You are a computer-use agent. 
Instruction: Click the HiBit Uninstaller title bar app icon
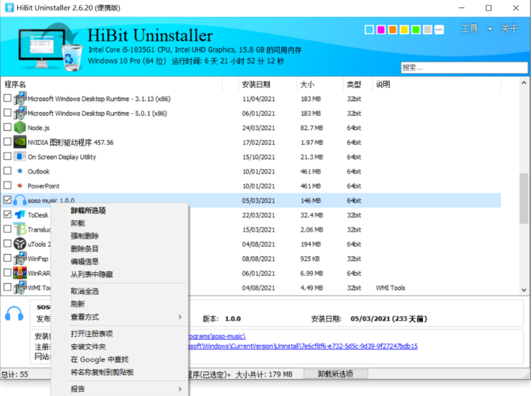(x=9, y=8)
